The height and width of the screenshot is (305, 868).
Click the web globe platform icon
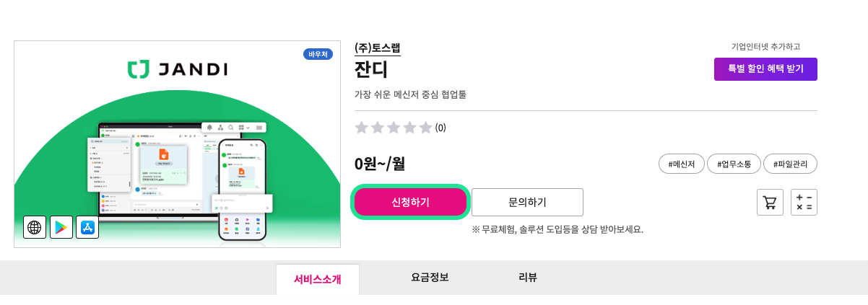click(35, 227)
